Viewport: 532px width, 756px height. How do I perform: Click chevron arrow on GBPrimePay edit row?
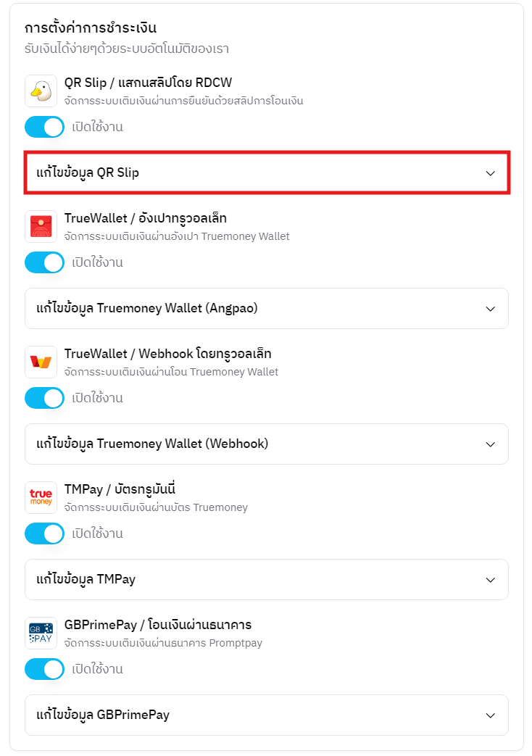coord(490,715)
